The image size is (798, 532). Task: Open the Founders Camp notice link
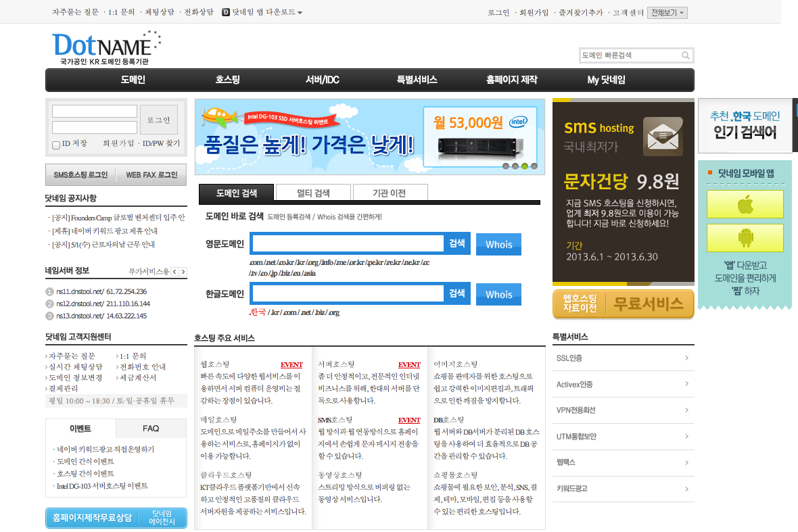118,218
